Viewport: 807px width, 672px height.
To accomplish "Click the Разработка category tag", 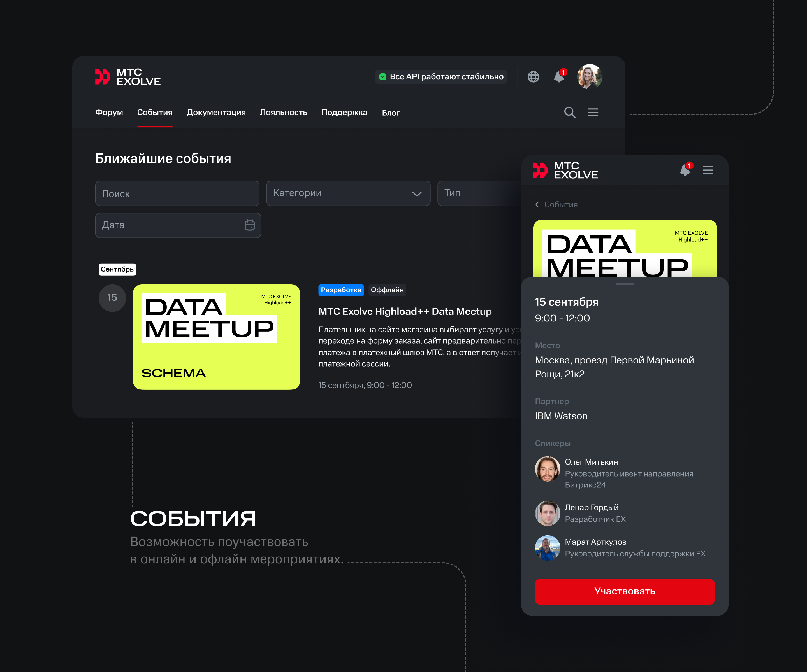I will pyautogui.click(x=341, y=290).
